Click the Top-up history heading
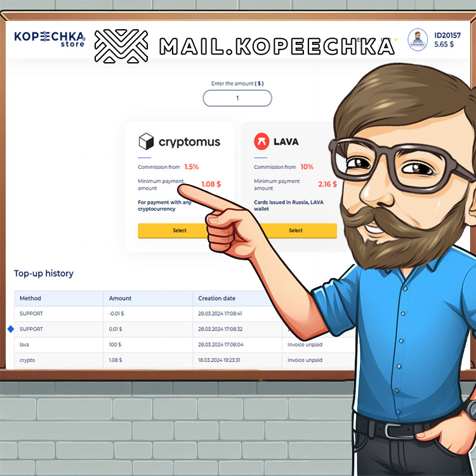This screenshot has height=476, width=476. point(44,273)
